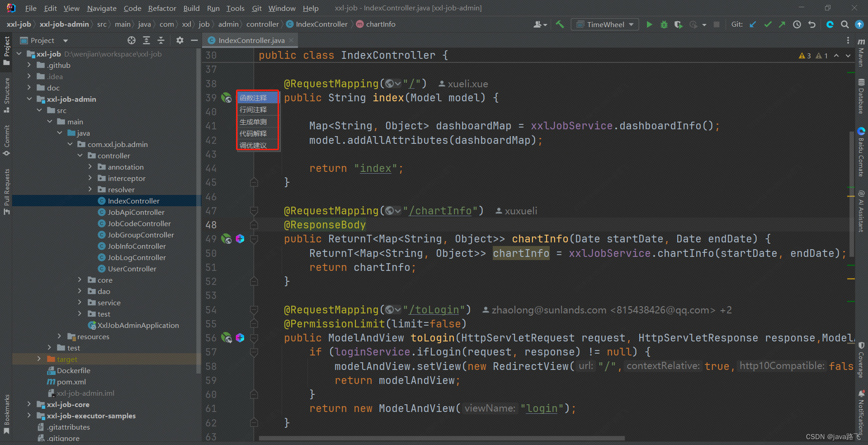Image resolution: width=868 pixels, height=445 pixels.
Task: Expand the .github folder
Action: (29, 65)
